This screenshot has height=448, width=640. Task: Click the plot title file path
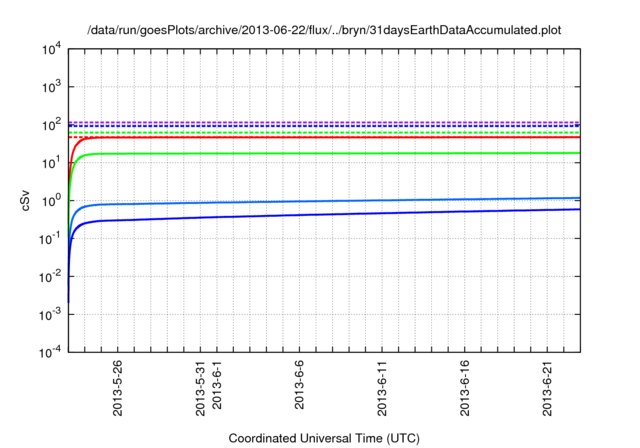pos(324,30)
